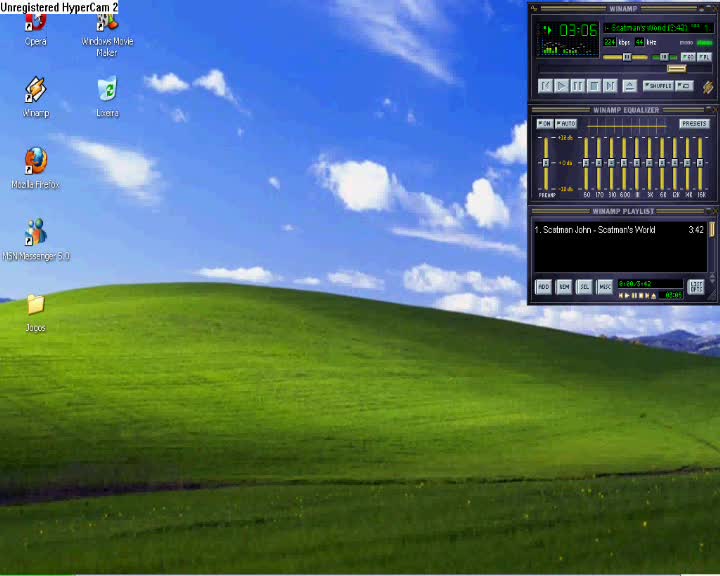720x576 pixels.
Task: Go to previous track in Winamp
Action: [545, 86]
